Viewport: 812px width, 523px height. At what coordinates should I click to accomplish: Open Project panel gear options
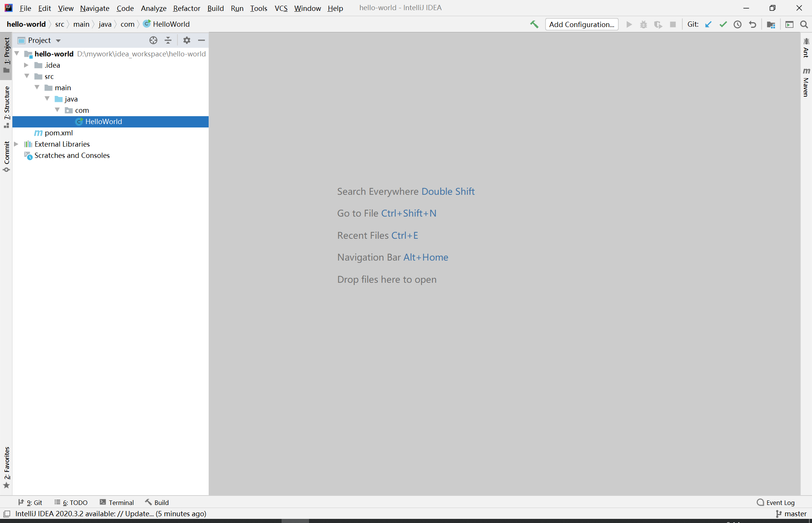coord(187,40)
